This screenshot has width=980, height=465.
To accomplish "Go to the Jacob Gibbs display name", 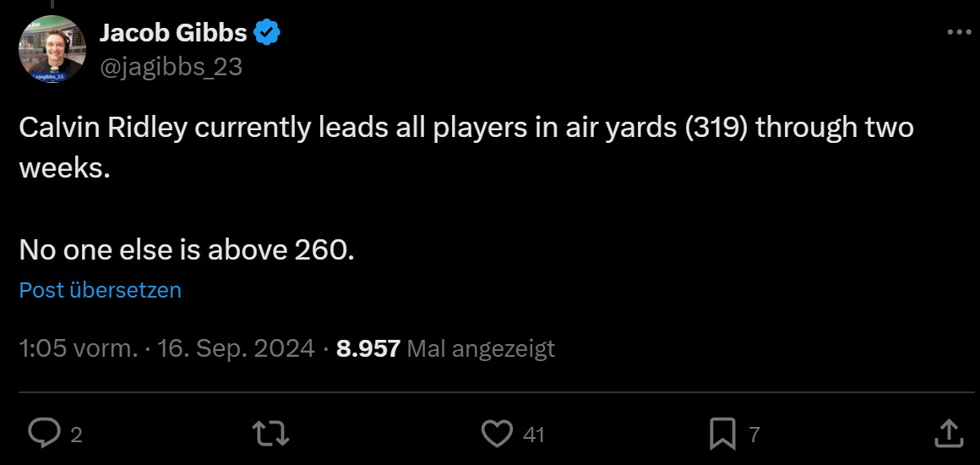I will (x=173, y=33).
